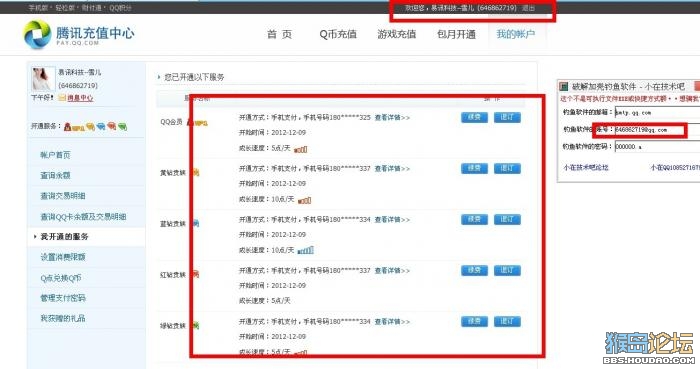Open the 游戏充值 tab

tap(396, 34)
